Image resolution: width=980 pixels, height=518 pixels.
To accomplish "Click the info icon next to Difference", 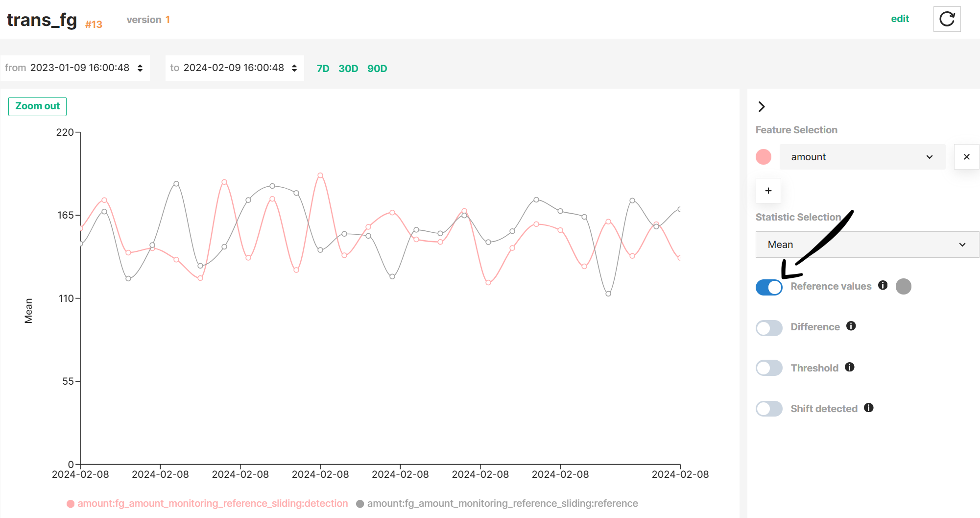I will coord(851,326).
